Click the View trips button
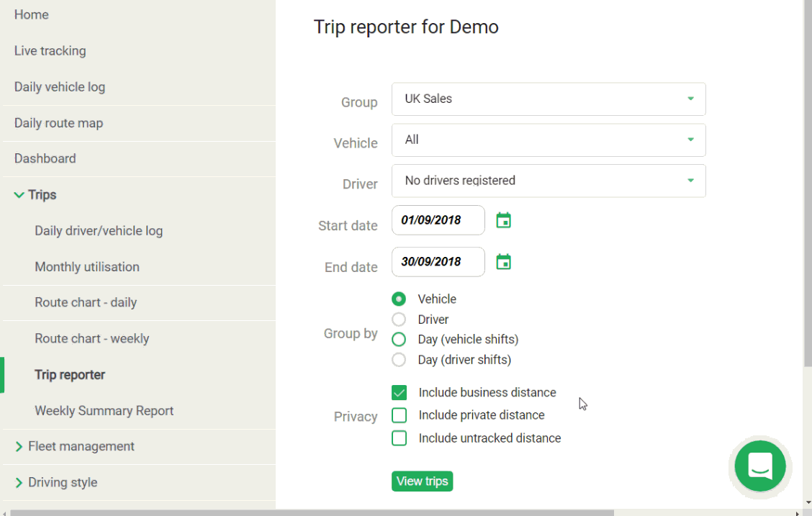Image resolution: width=812 pixels, height=516 pixels. [422, 481]
